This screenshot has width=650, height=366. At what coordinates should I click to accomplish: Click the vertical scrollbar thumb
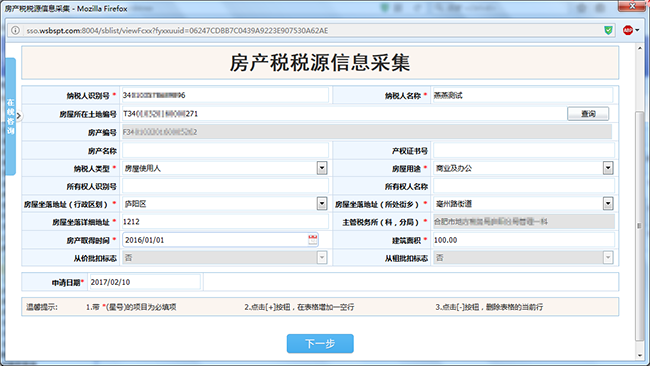point(639,226)
